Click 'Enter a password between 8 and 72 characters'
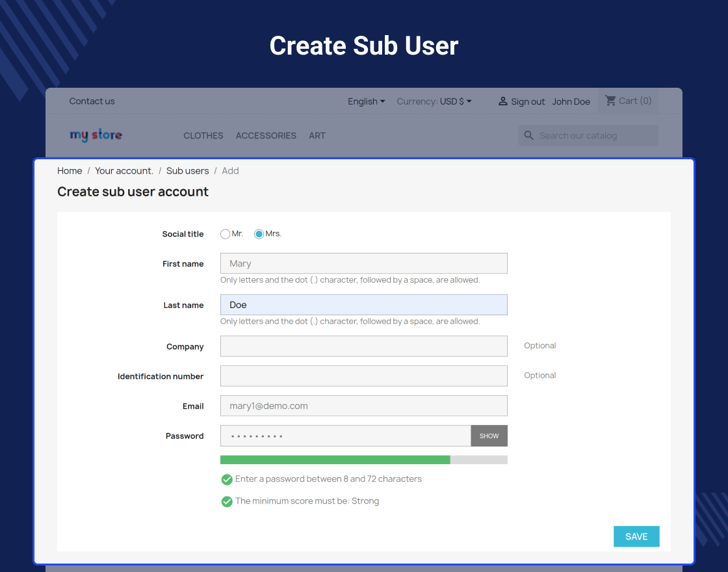This screenshot has width=728, height=572. [x=328, y=478]
